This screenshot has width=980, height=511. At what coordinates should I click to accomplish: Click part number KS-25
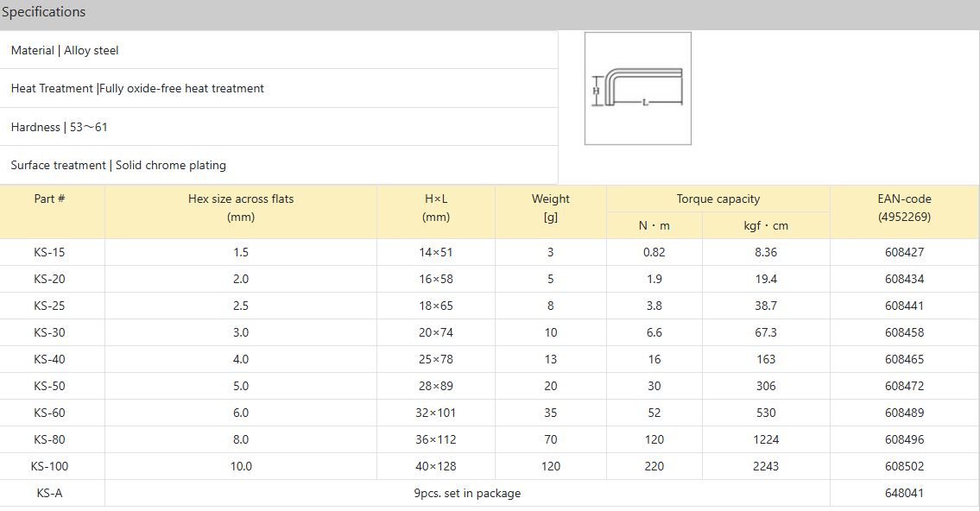tap(49, 306)
